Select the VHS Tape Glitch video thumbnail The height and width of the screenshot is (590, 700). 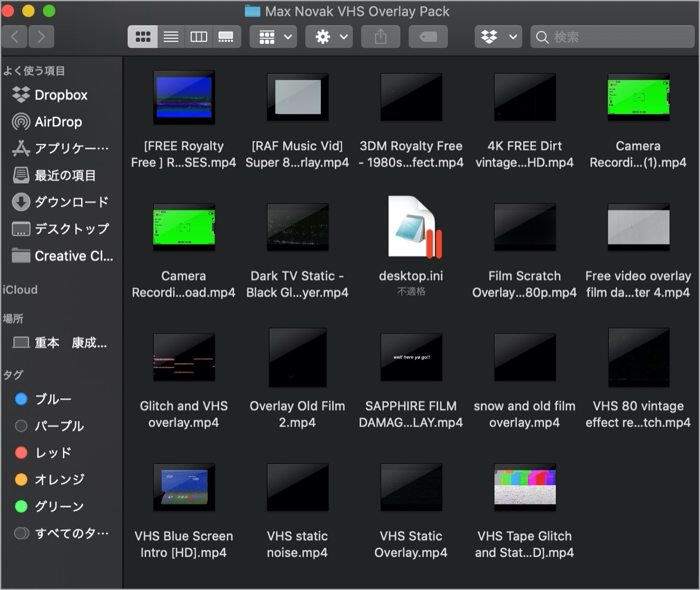point(525,487)
